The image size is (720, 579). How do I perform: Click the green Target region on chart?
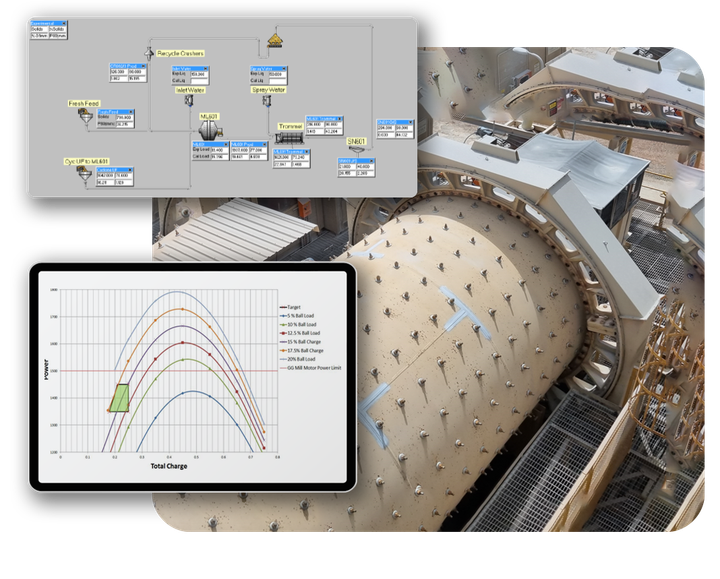pyautogui.click(x=120, y=399)
